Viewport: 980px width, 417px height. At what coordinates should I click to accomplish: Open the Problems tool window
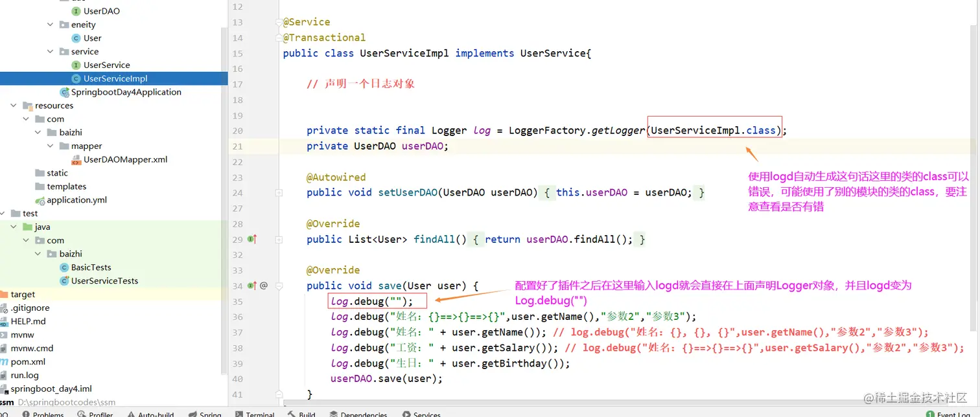coord(43,414)
